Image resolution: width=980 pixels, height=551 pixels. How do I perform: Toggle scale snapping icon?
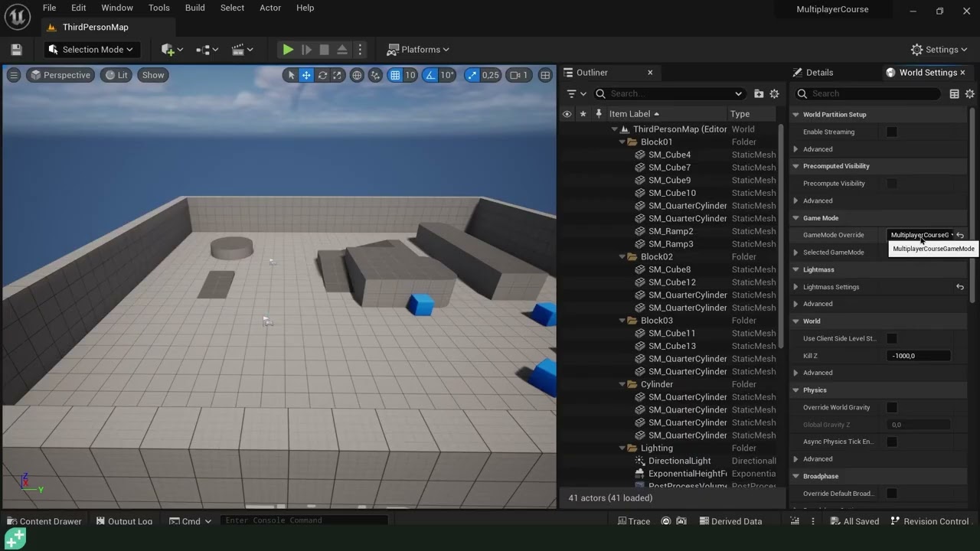tap(472, 75)
